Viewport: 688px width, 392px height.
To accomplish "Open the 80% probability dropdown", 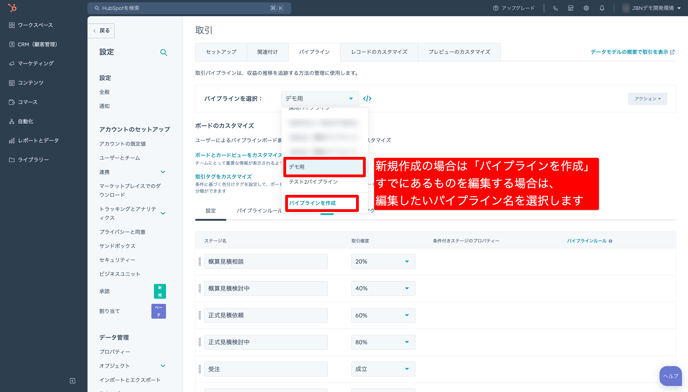I will pyautogui.click(x=383, y=342).
